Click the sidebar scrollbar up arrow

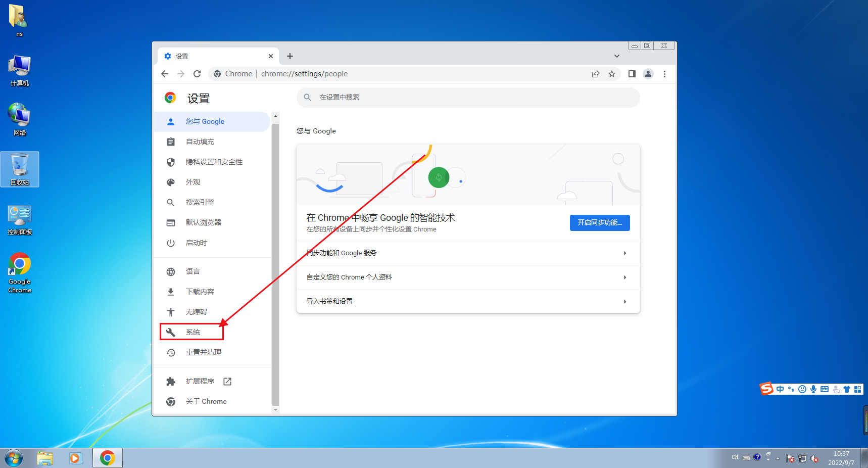tap(275, 116)
